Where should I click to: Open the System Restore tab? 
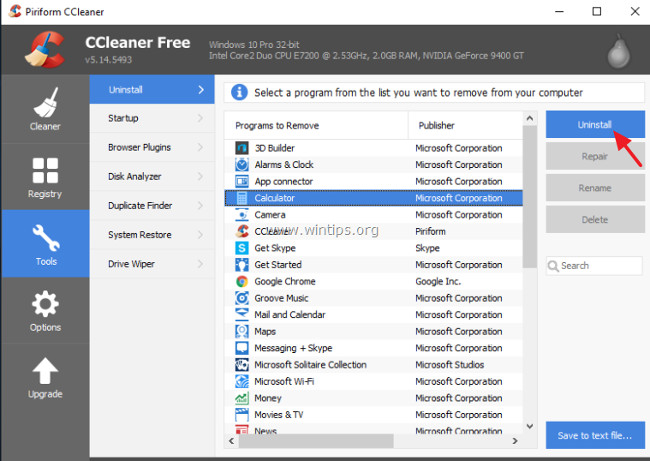click(152, 235)
